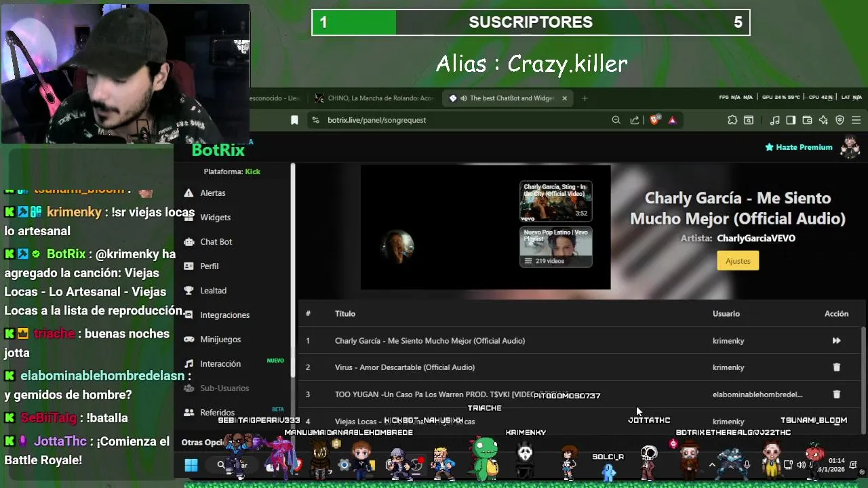Delete TOO YUGAN song from queue
This screenshot has width=868, height=488.
836,394
